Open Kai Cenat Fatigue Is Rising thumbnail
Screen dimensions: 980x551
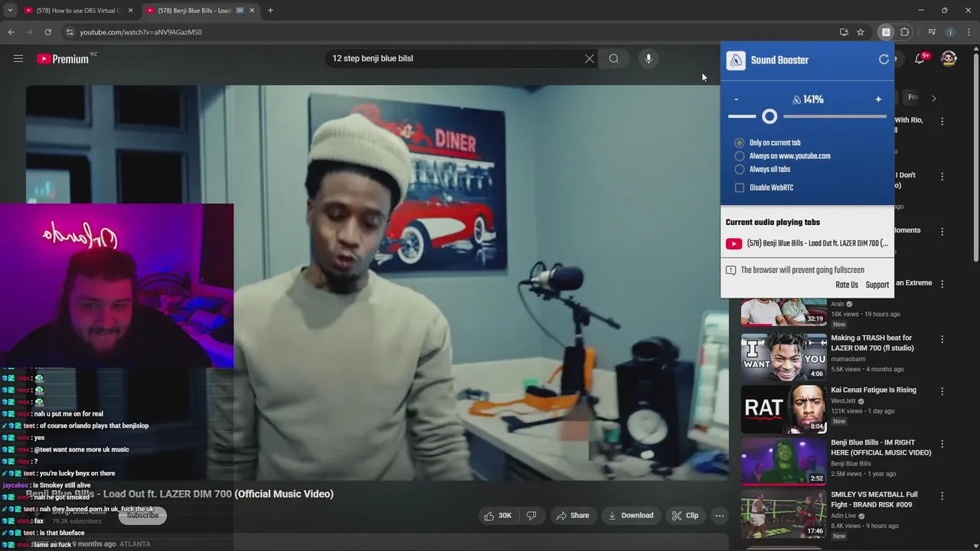[783, 409]
